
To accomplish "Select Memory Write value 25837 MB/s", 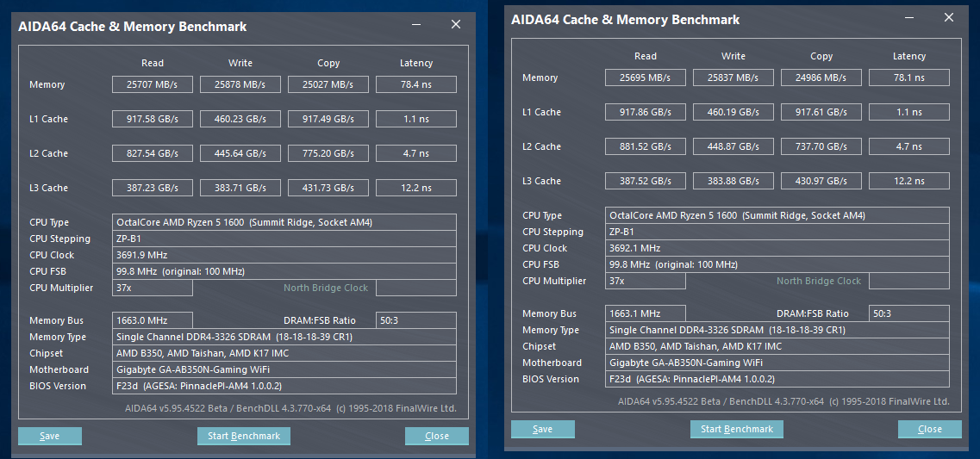I will (x=733, y=78).
